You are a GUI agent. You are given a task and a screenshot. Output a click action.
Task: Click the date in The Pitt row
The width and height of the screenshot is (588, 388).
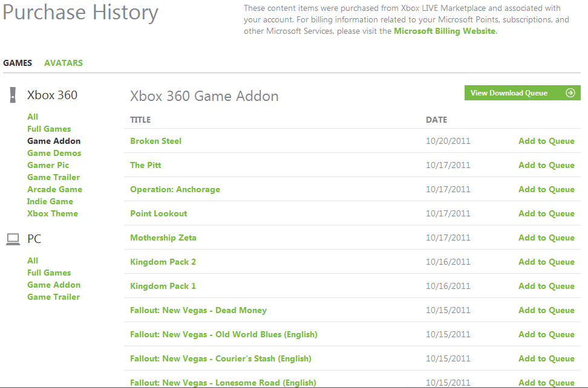click(448, 165)
